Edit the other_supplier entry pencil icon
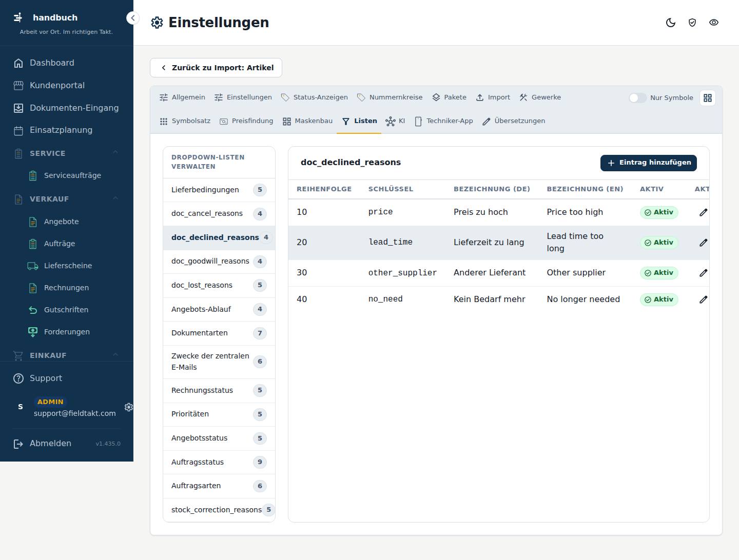The width and height of the screenshot is (739, 560). (x=704, y=273)
